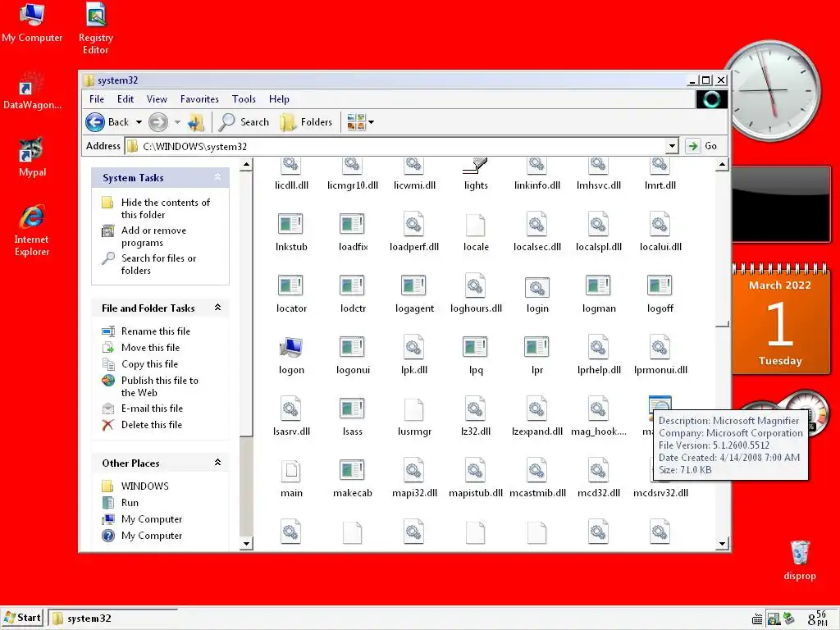The width and height of the screenshot is (840, 630).
Task: Click left task pane scroll down arrow
Action: pyautogui.click(x=246, y=544)
